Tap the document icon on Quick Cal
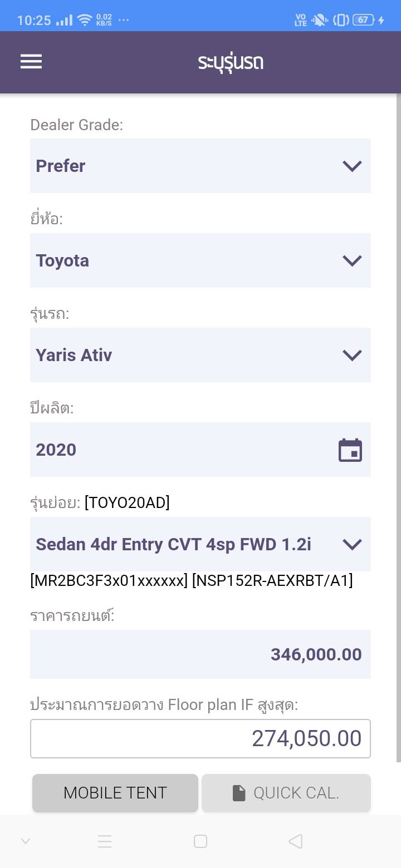401x868 pixels. point(239,793)
